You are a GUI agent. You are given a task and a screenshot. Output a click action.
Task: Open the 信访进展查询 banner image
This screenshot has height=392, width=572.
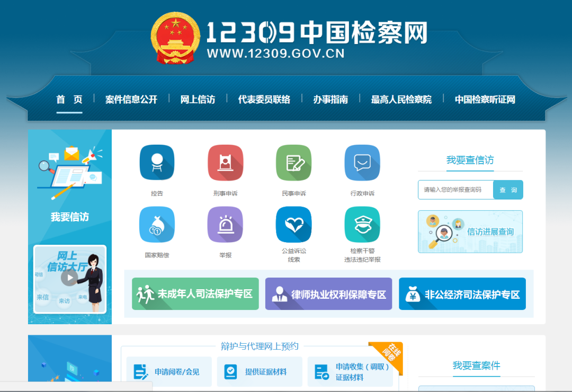[x=470, y=231]
